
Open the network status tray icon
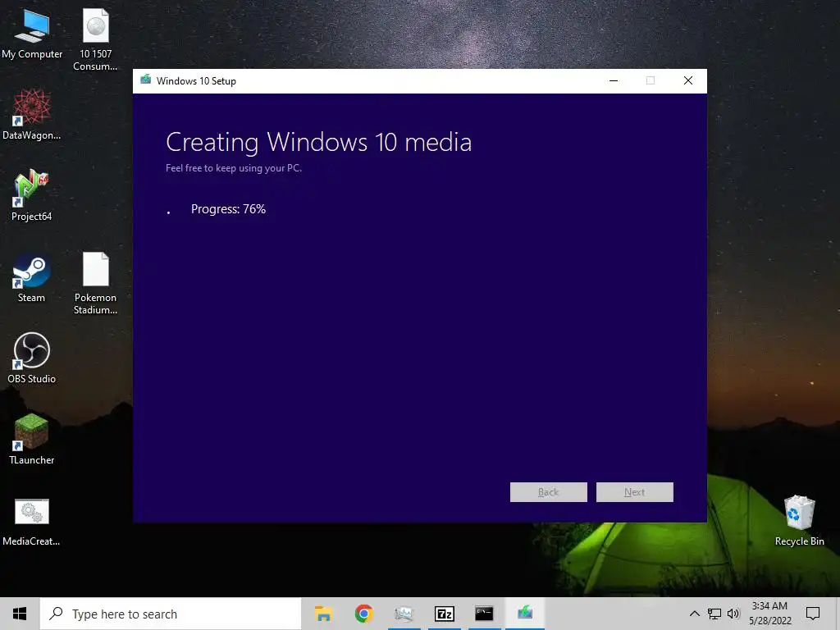tap(714, 614)
